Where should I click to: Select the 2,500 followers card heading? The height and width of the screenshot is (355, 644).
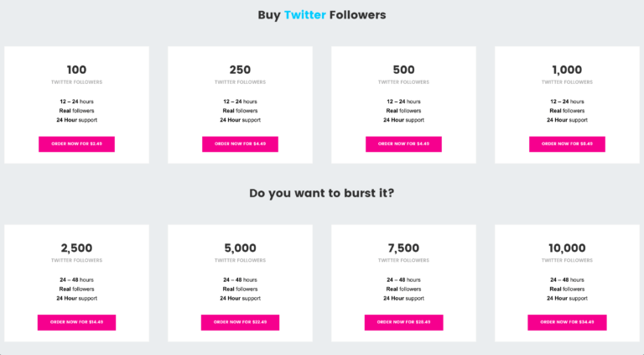[x=76, y=248]
